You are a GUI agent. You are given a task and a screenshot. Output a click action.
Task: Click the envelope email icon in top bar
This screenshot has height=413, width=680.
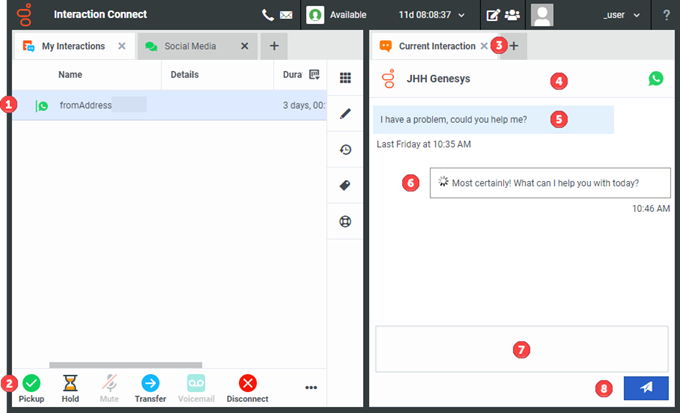point(285,15)
